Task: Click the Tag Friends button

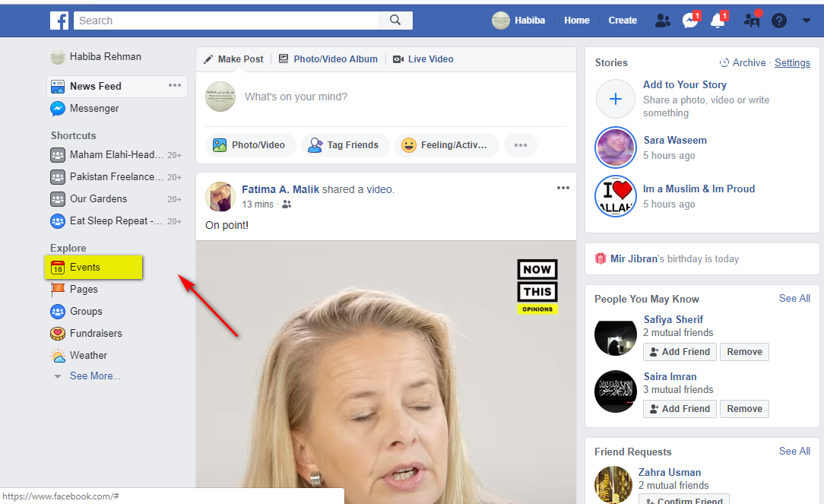Action: 345,145
